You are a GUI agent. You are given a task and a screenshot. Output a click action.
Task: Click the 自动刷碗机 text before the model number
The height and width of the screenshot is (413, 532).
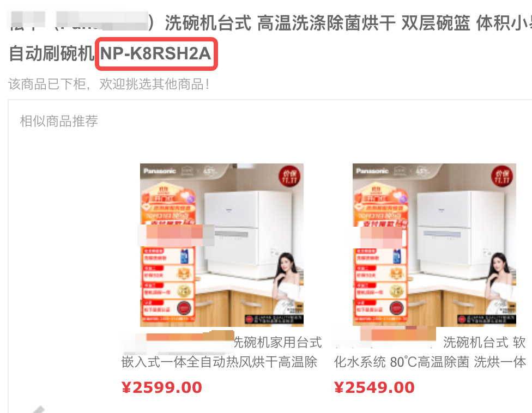pyautogui.click(x=51, y=53)
